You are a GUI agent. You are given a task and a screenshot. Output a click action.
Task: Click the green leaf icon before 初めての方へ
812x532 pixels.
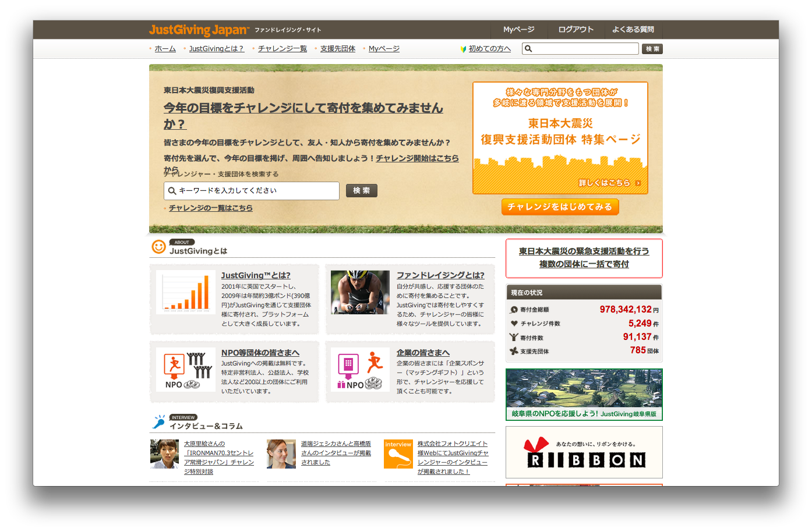coord(462,48)
